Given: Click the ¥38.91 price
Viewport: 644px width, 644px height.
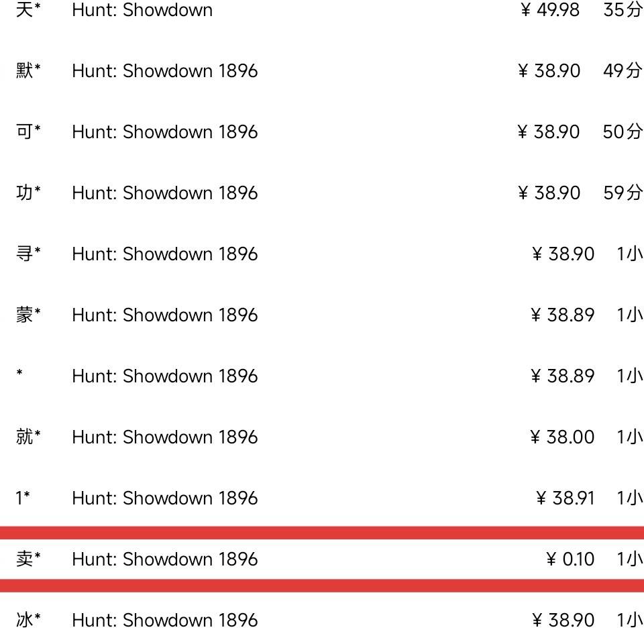Looking at the screenshot, I should point(565,498).
